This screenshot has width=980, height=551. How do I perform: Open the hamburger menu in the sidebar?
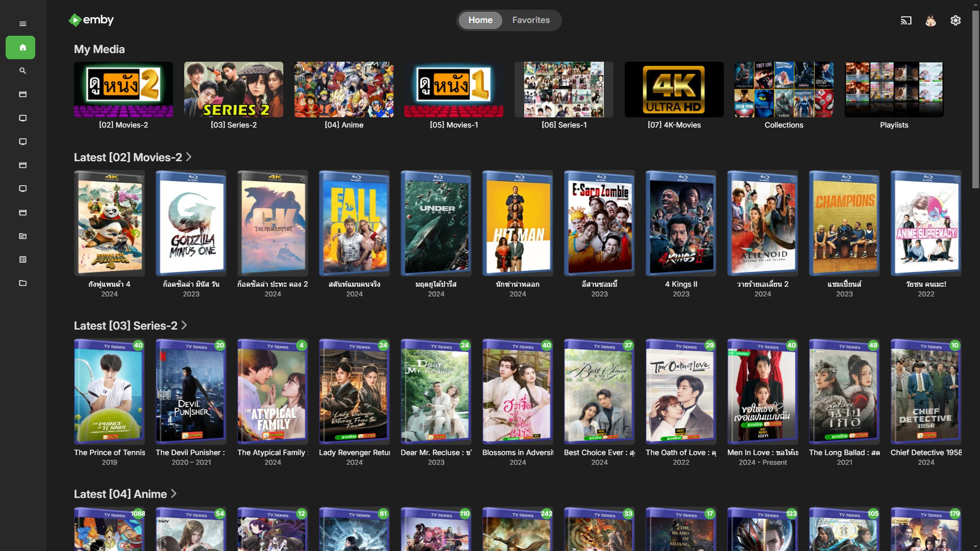point(22,24)
